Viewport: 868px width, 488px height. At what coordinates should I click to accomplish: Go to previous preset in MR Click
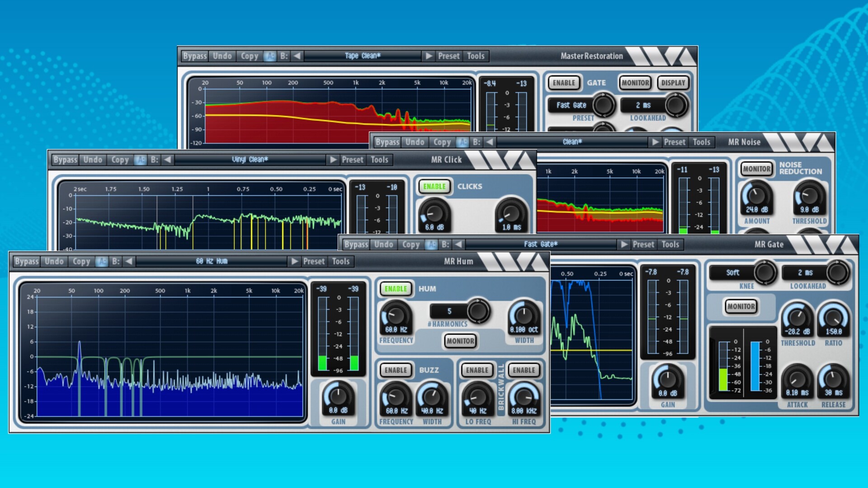click(168, 160)
